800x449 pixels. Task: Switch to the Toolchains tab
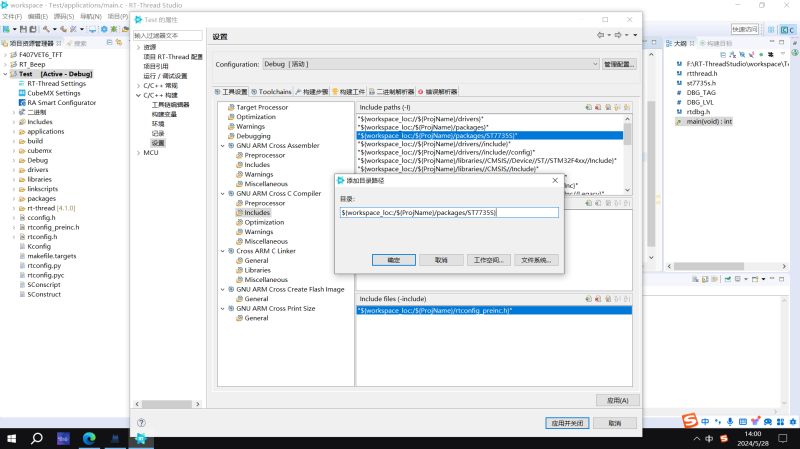point(271,92)
